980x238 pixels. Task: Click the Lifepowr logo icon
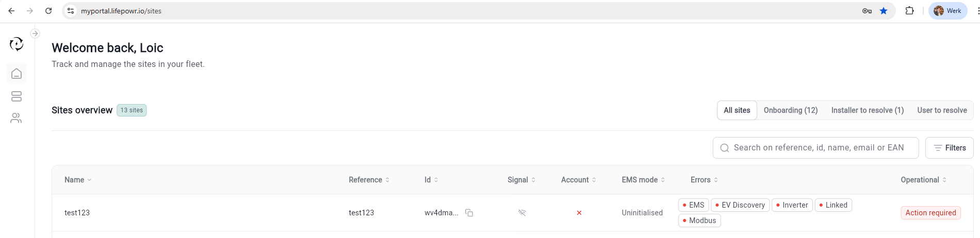pos(17,44)
